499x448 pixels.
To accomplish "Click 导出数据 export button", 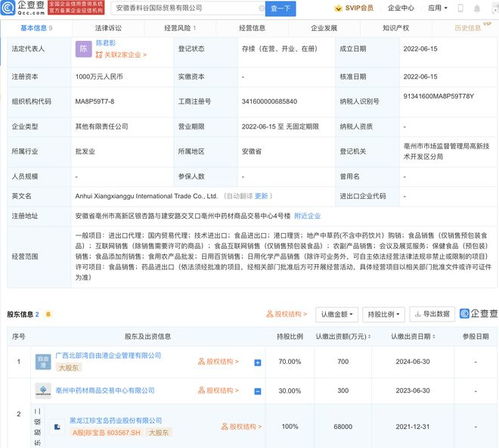I will (432, 314).
